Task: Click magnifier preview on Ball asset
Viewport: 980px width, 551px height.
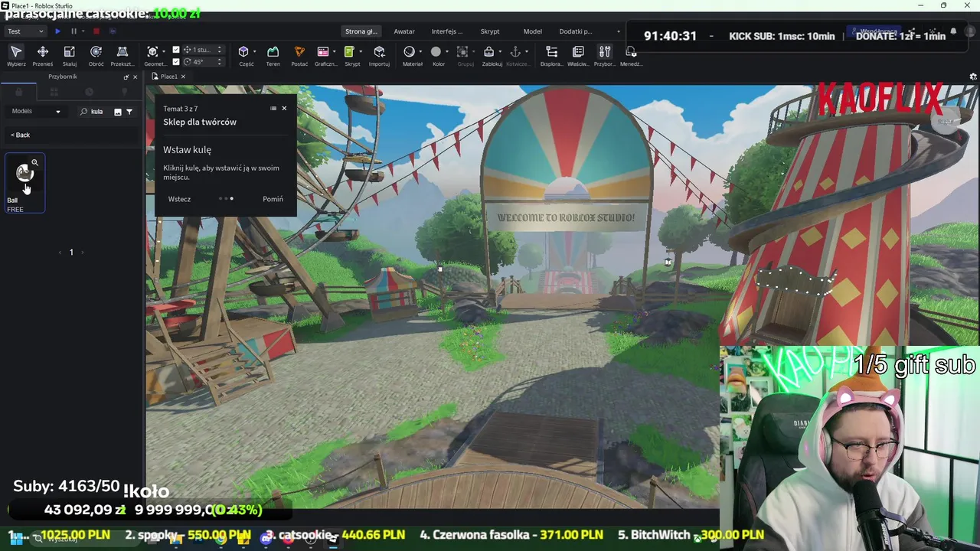Action: pos(34,163)
